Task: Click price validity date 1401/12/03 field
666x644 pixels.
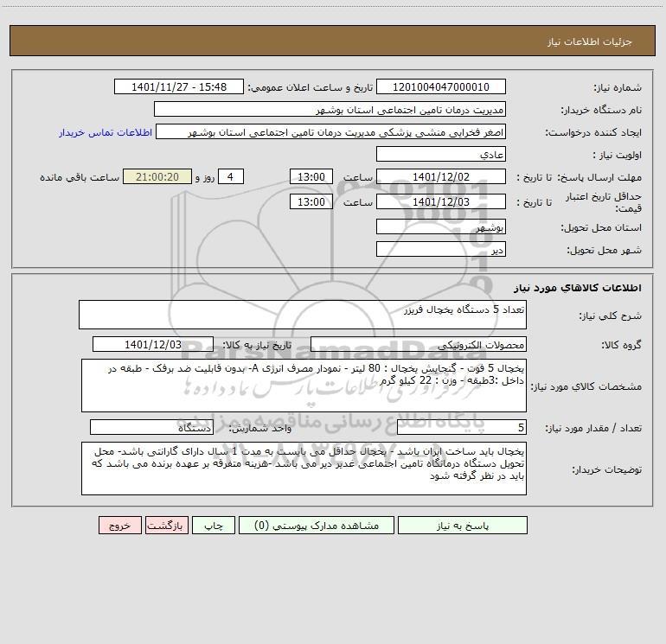Action: (441, 201)
